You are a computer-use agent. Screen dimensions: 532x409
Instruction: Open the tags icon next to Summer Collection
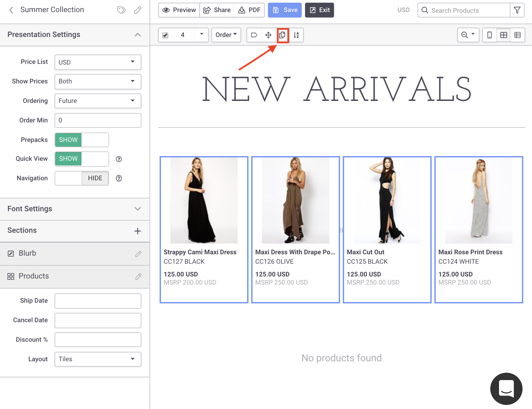coord(121,10)
